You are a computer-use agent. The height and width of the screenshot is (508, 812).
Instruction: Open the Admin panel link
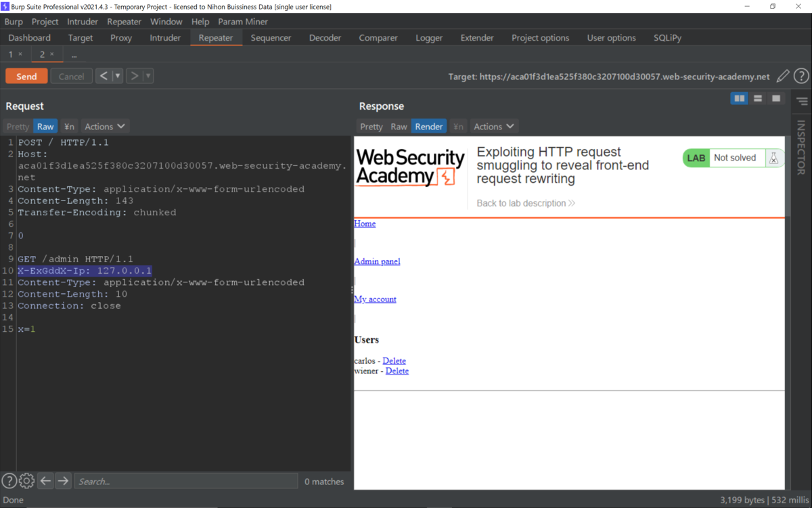tap(377, 261)
